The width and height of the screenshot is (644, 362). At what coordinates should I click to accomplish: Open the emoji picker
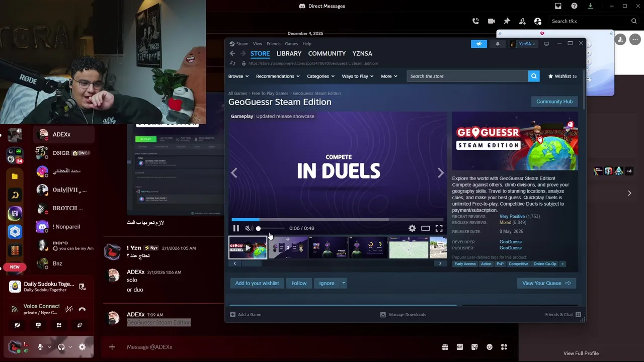tap(489, 347)
